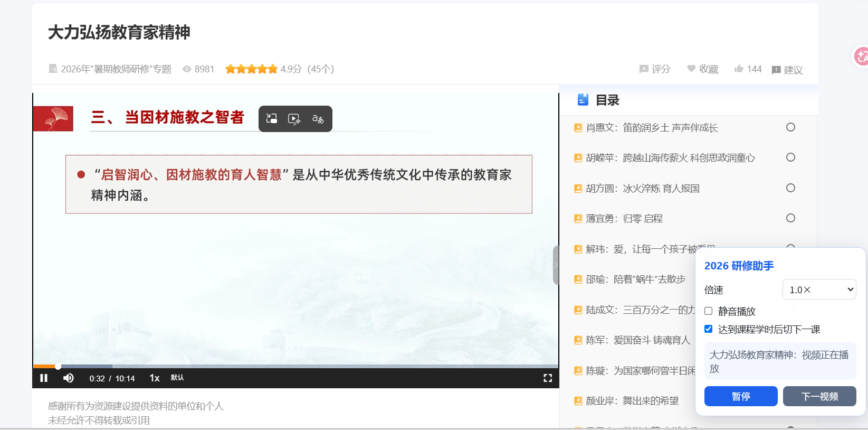
Task: Click the 目录 directory header icon
Action: 583,100
